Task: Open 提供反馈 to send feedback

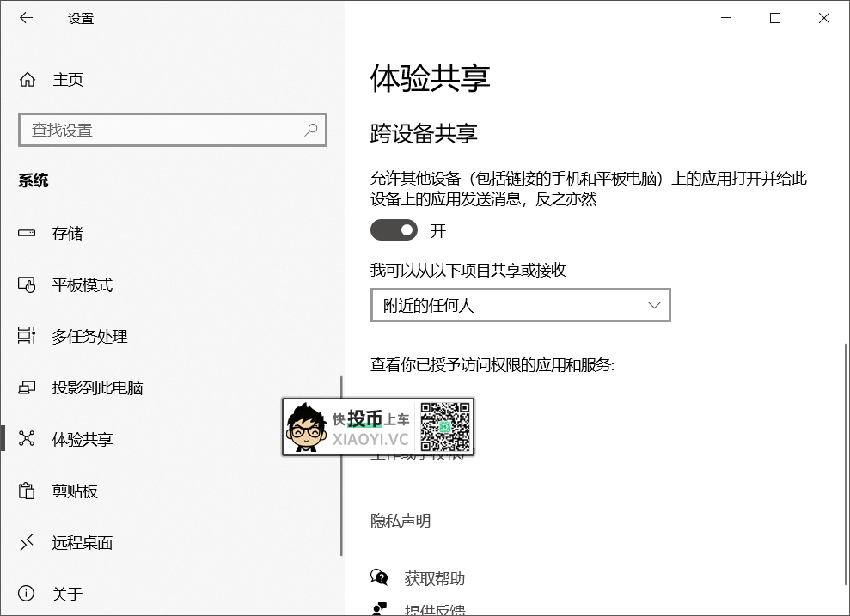Action: tap(434, 610)
